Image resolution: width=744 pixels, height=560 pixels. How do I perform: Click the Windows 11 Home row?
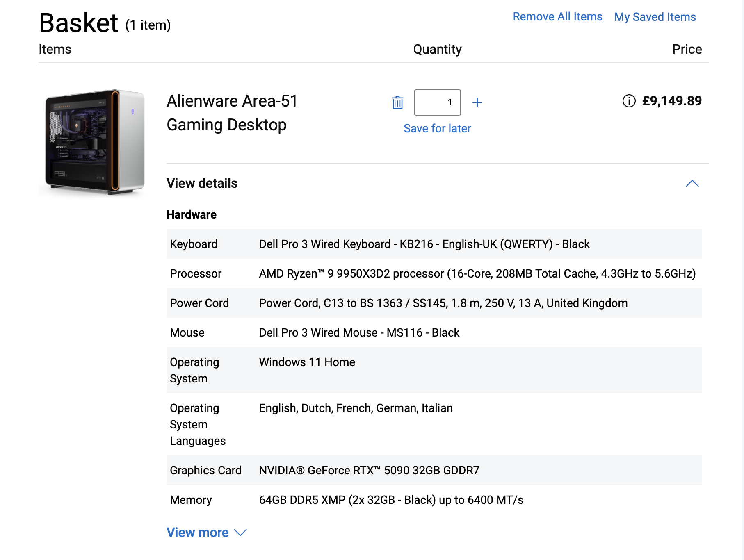point(434,370)
